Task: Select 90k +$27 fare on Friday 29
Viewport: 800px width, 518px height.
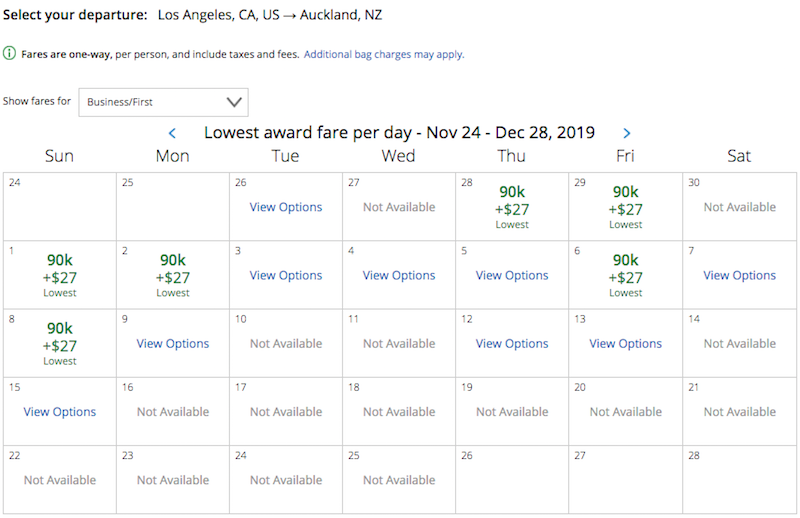Action: pos(626,207)
